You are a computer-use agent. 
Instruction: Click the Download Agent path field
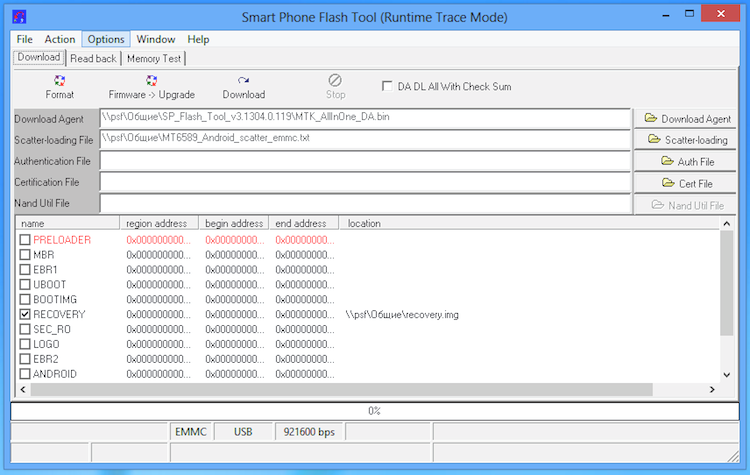click(365, 118)
